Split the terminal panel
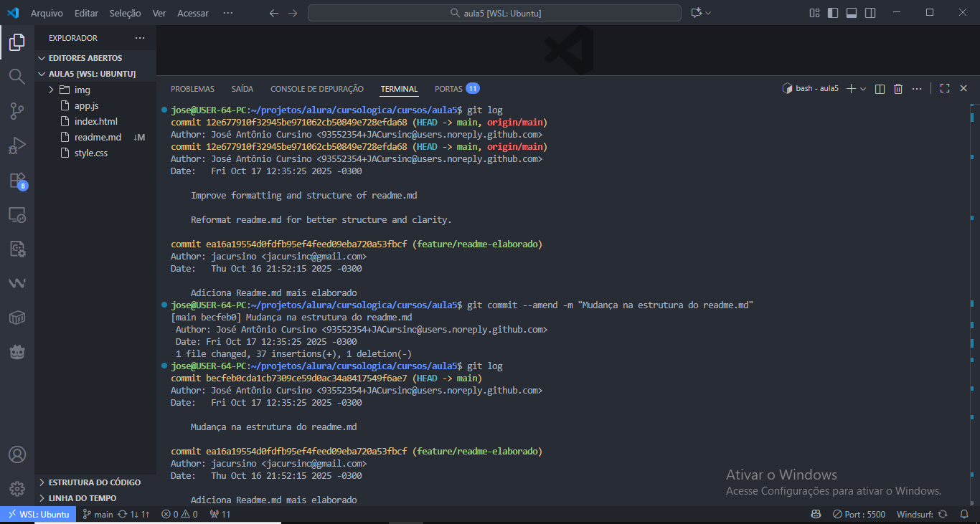980x524 pixels. click(x=880, y=89)
